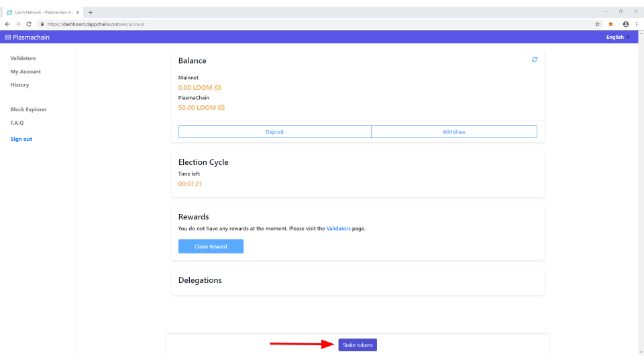This screenshot has width=644, height=362.
Task: View the site lock security icon
Action: [x=42, y=24]
